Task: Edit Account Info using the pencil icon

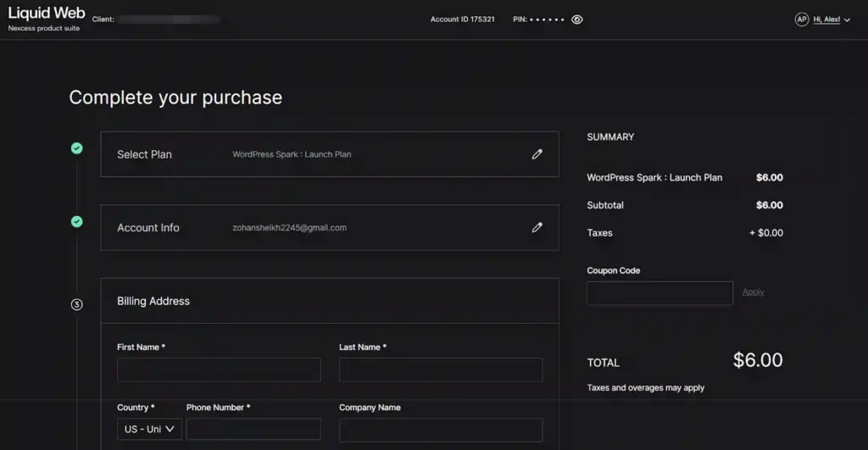Action: pyautogui.click(x=537, y=227)
